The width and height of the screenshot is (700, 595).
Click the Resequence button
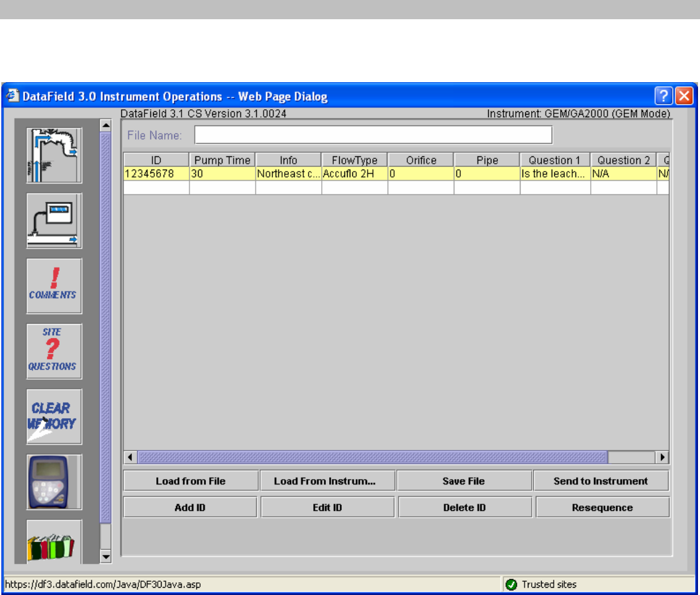pos(602,508)
